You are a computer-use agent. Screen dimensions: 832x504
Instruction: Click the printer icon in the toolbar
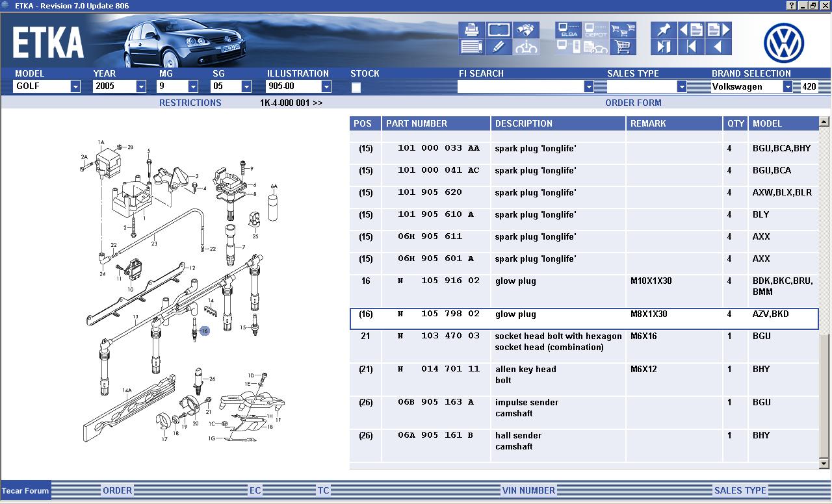point(472,30)
